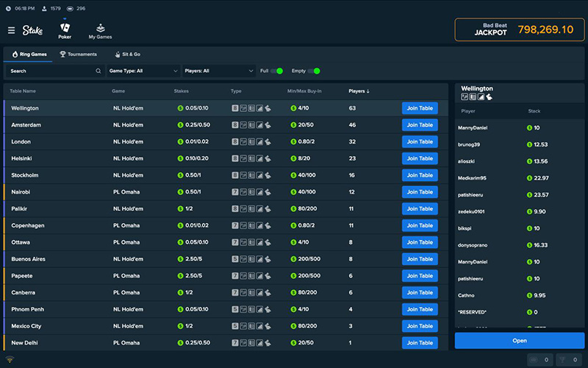Open My Games icon
Viewport: 588px width, 368px height.
pyautogui.click(x=100, y=28)
